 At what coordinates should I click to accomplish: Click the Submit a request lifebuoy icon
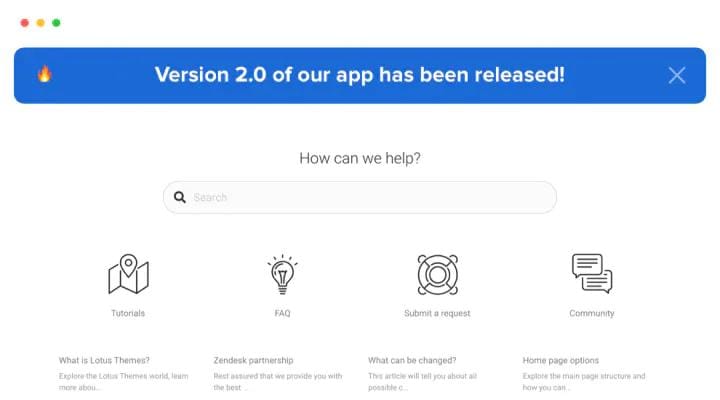pyautogui.click(x=438, y=275)
